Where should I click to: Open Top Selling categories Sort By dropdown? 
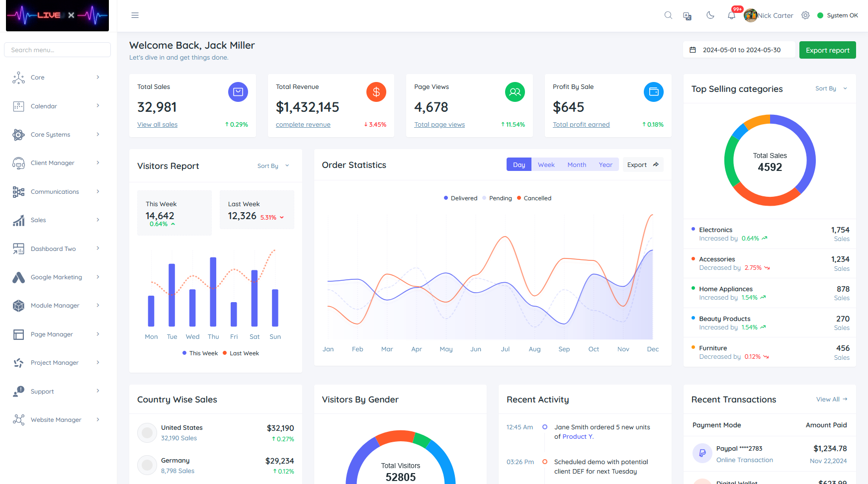(831, 88)
